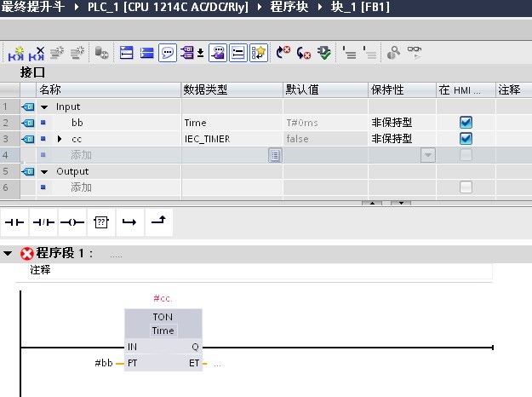Click the red error icon for network 1
The width and height of the screenshot is (532, 397).
tap(26, 253)
